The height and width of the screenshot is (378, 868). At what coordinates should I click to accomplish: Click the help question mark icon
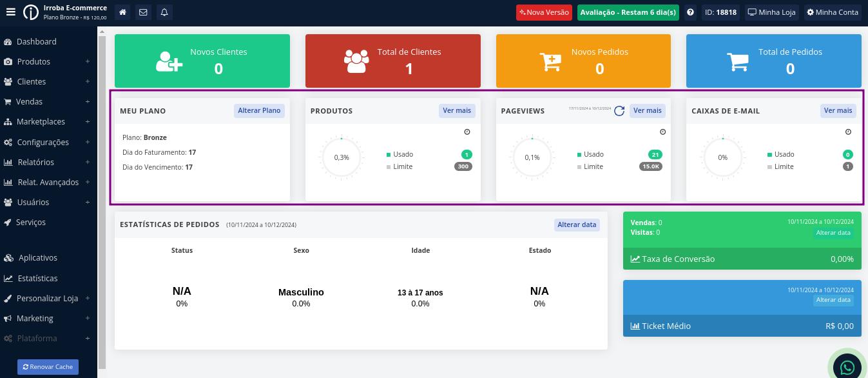click(691, 12)
